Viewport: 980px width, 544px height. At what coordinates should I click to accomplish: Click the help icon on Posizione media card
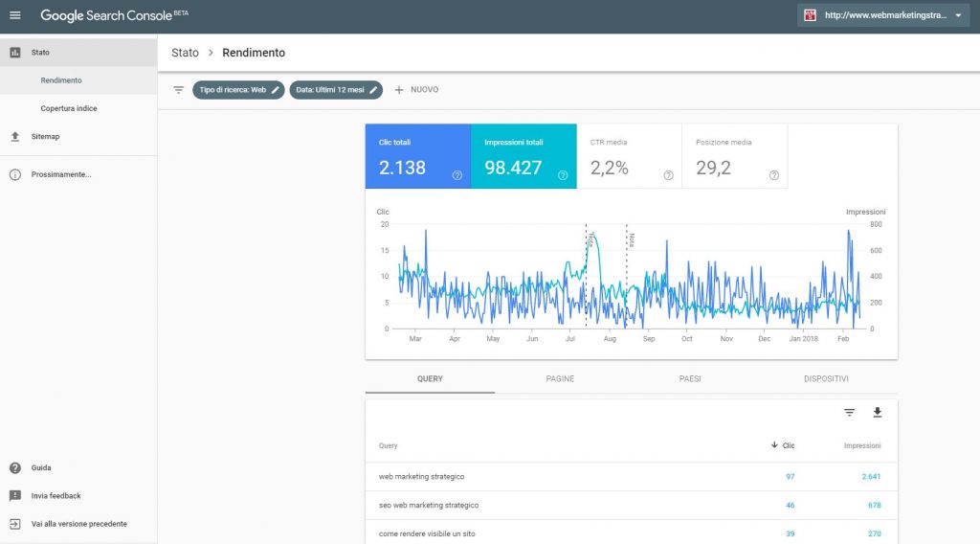(773, 175)
